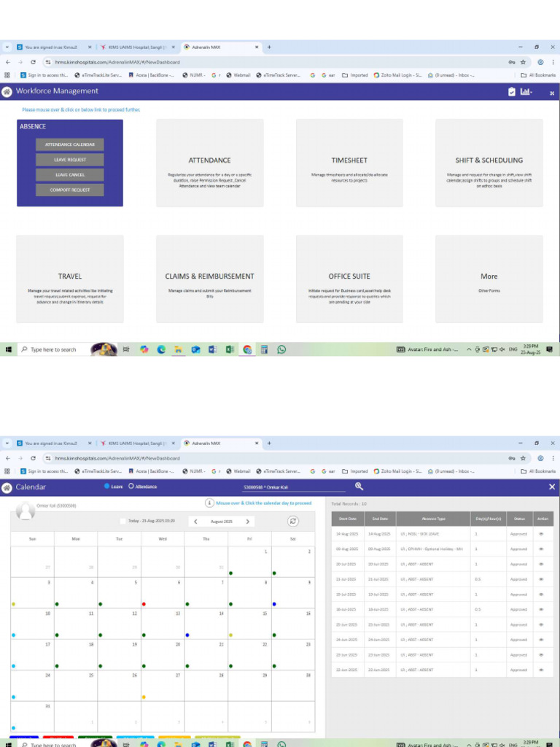Click the address bar on Workforce Management screen

pyautogui.click(x=276, y=62)
